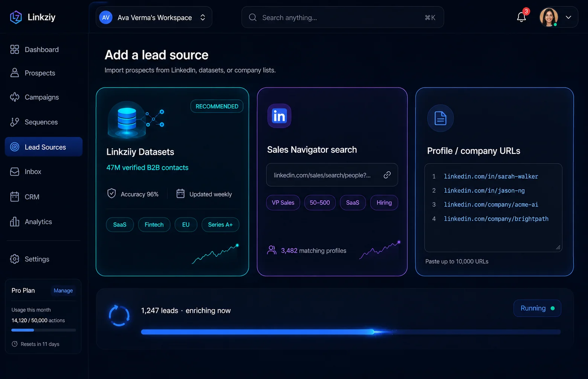The height and width of the screenshot is (379, 588).
Task: Click the Datasets card trend sparkline
Action: point(215,254)
